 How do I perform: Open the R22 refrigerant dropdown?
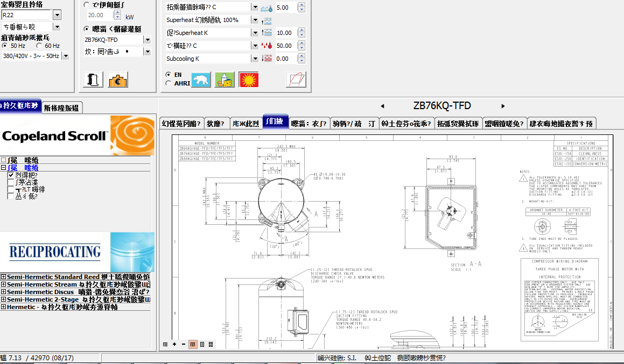(x=57, y=15)
